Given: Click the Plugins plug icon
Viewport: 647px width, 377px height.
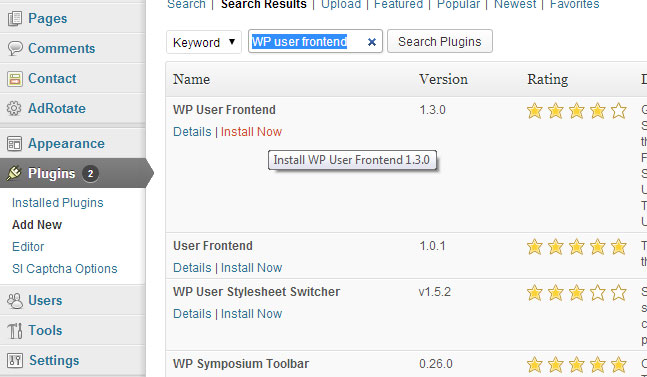Looking at the screenshot, I should tap(14, 173).
